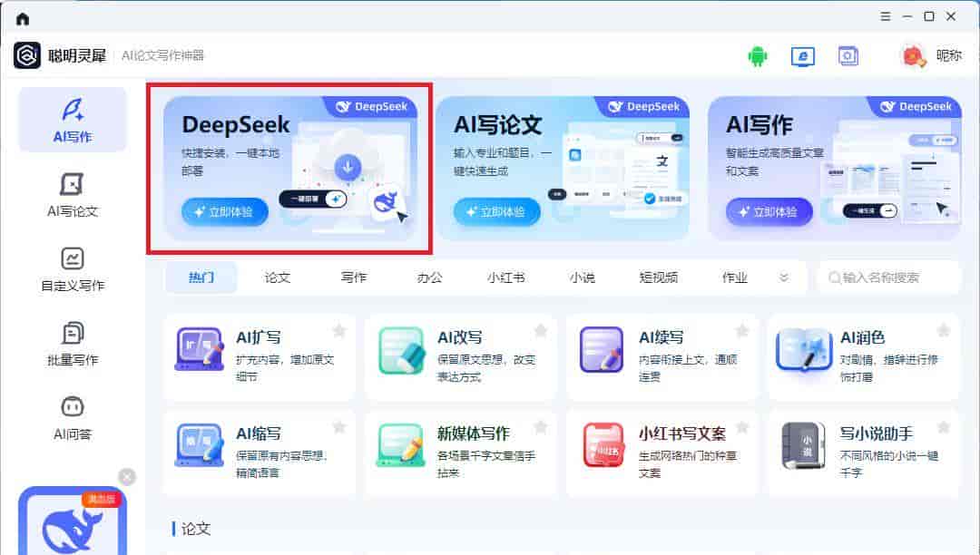Click the AI写论文 banner title
This screenshot has height=555, width=980.
[x=497, y=125]
